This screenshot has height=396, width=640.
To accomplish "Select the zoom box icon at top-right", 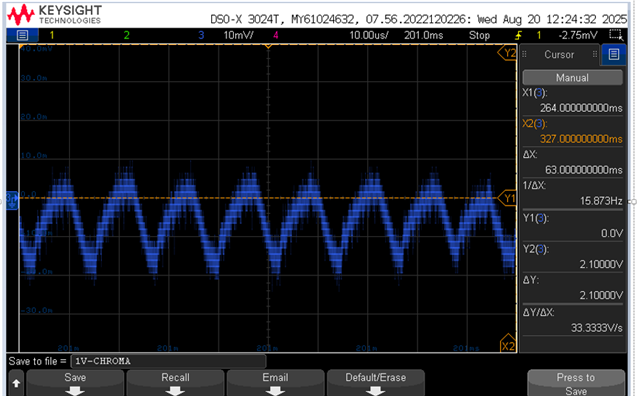I will [x=616, y=35].
